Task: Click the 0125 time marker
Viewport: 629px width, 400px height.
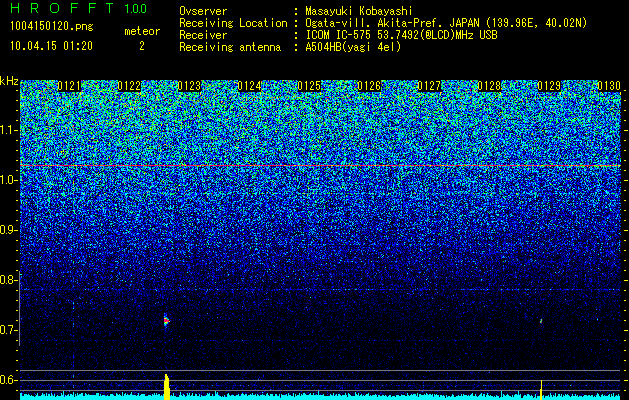Action: 309,86
